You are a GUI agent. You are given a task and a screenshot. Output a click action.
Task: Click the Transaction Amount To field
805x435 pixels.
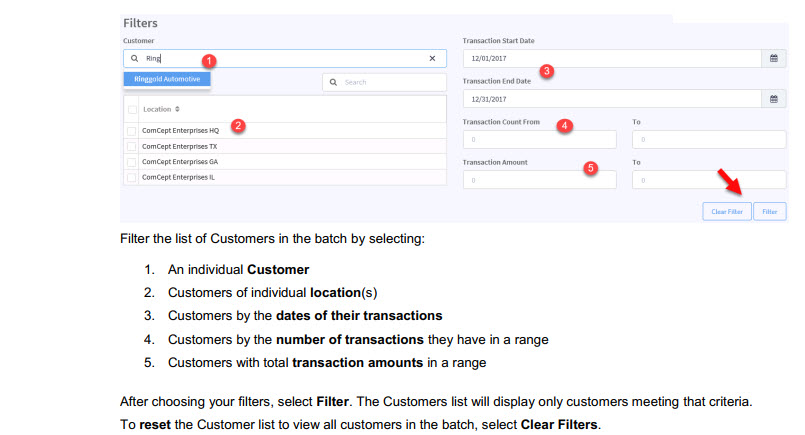[x=708, y=180]
